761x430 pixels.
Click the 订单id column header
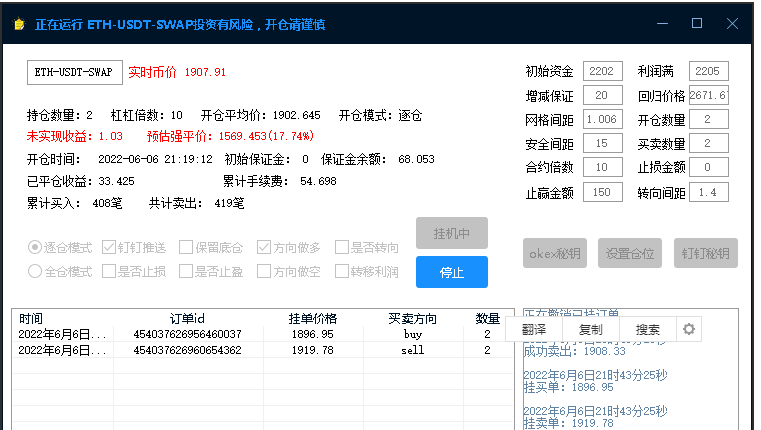[186, 318]
